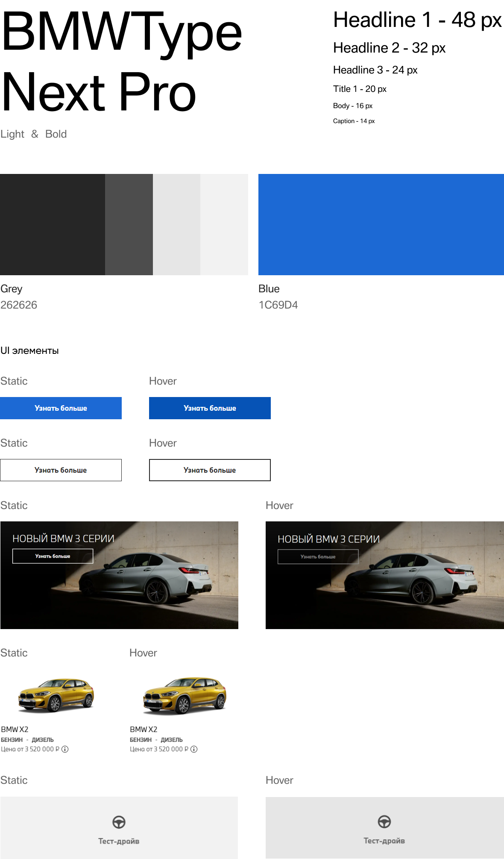Click the static outlined white Узнать больше button
Image resolution: width=504 pixels, height=859 pixels.
pos(61,470)
